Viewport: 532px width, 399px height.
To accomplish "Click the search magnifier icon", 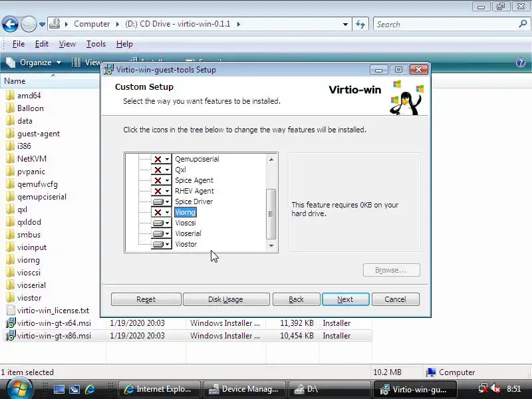I will pyautogui.click(x=523, y=24).
